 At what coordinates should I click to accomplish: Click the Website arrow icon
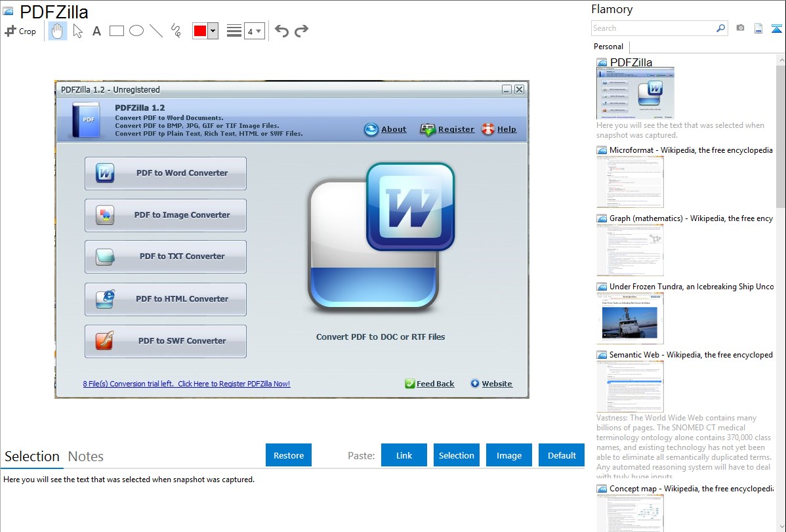click(475, 383)
